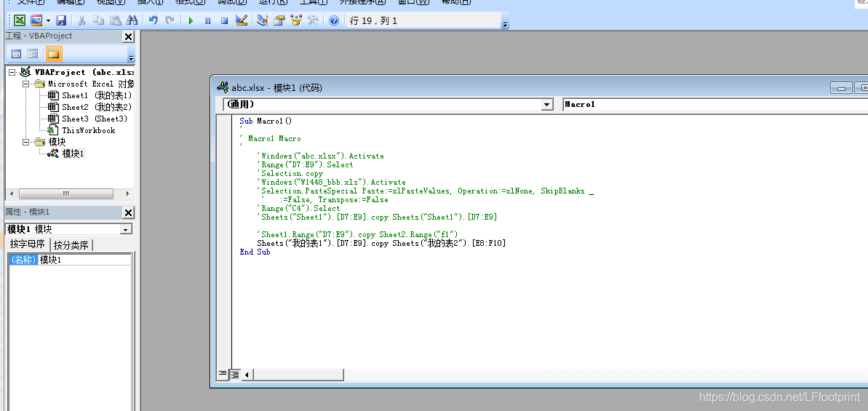This screenshot has width=868, height=411.
Task: Close the 属性 - 模块1 panel
Action: 128,212
